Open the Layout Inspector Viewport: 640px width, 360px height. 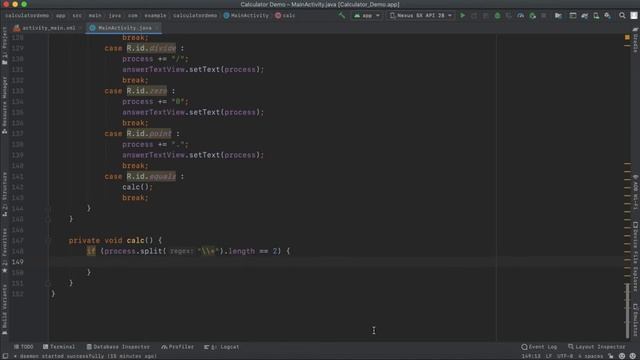(596, 347)
